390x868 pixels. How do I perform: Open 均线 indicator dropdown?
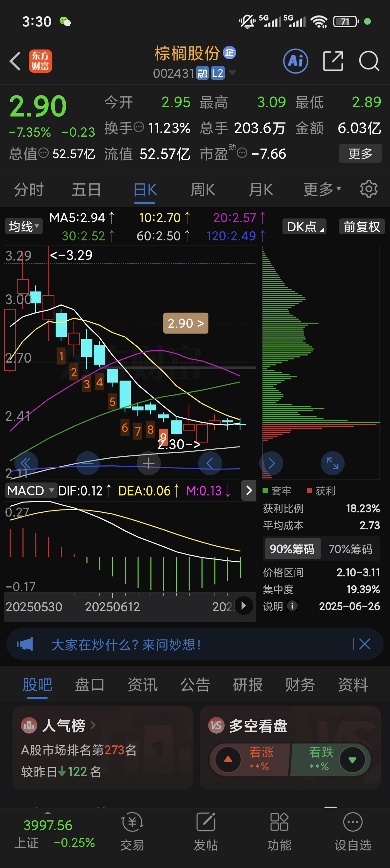pyautogui.click(x=24, y=227)
